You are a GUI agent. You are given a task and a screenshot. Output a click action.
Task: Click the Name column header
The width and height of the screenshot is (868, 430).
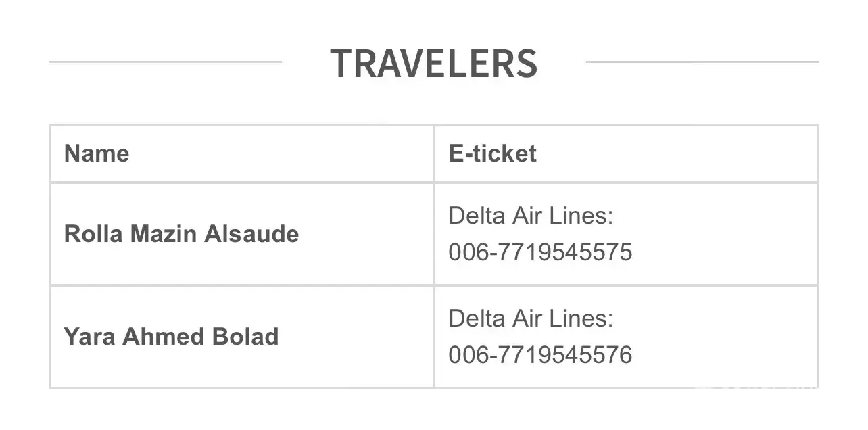[97, 153]
